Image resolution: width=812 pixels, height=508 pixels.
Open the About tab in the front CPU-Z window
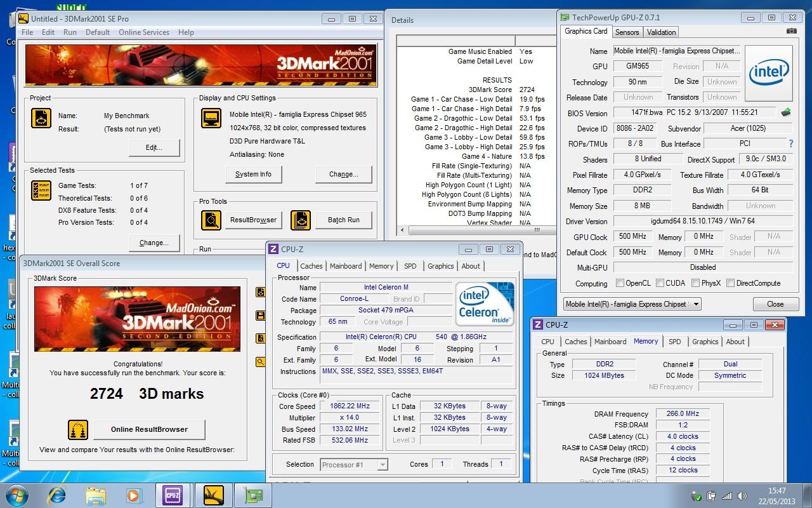pyautogui.click(x=471, y=266)
